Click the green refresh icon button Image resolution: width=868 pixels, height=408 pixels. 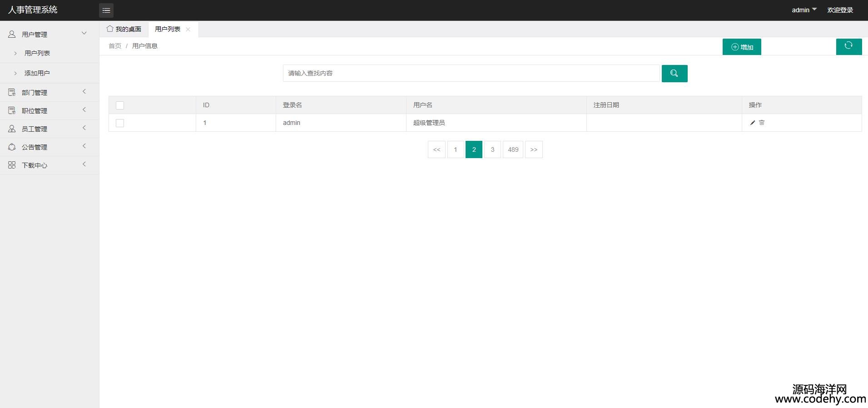coord(848,46)
